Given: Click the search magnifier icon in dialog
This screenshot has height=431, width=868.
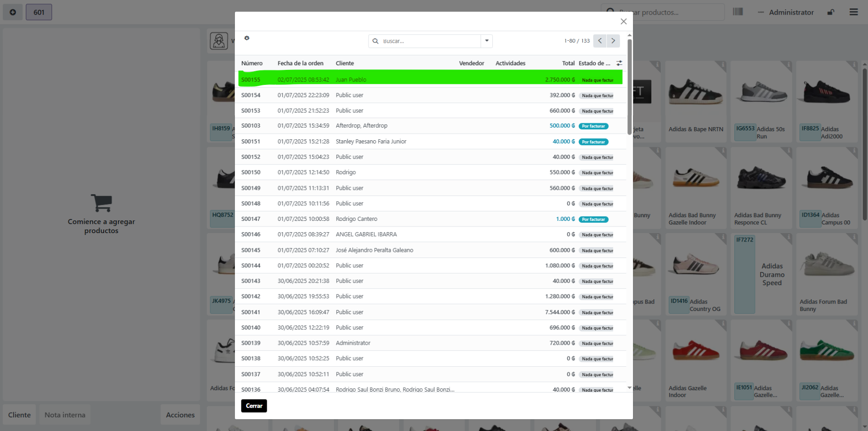Looking at the screenshot, I should click(375, 41).
